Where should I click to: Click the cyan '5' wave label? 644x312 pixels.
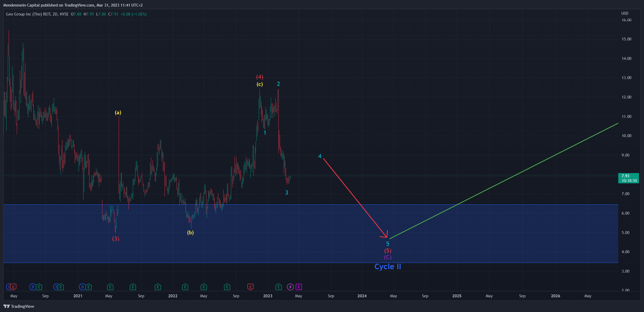pos(388,244)
